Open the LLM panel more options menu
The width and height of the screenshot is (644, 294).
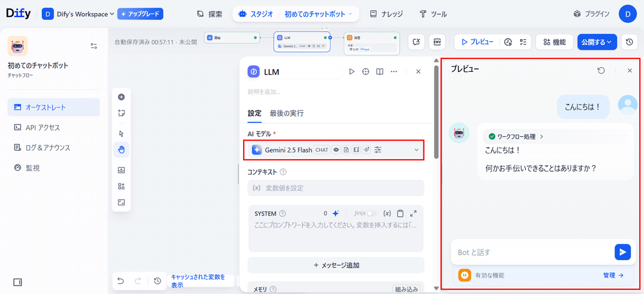[394, 71]
